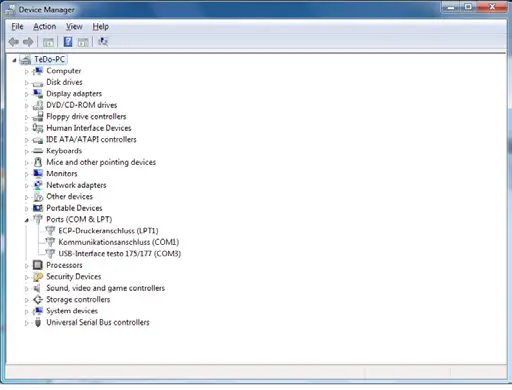Expand the System devices category
The height and width of the screenshot is (390, 512).
coord(26,312)
